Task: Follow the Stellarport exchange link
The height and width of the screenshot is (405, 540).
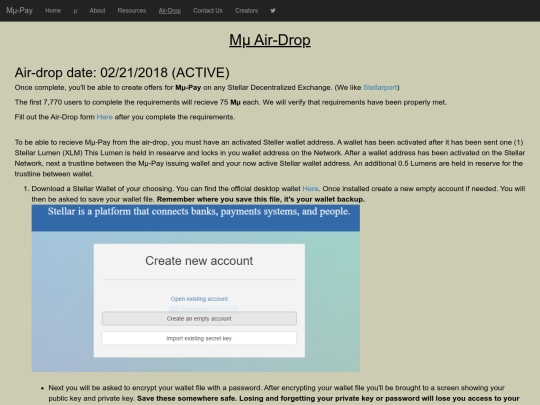Action: tap(380, 87)
